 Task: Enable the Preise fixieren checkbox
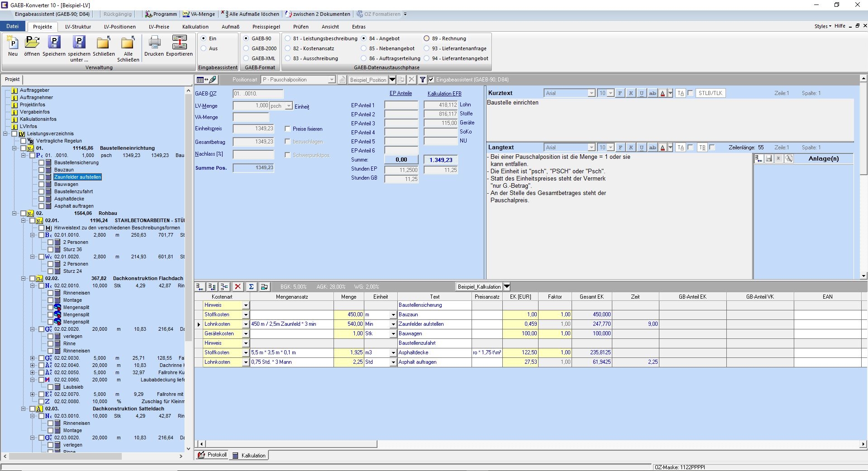pos(288,129)
